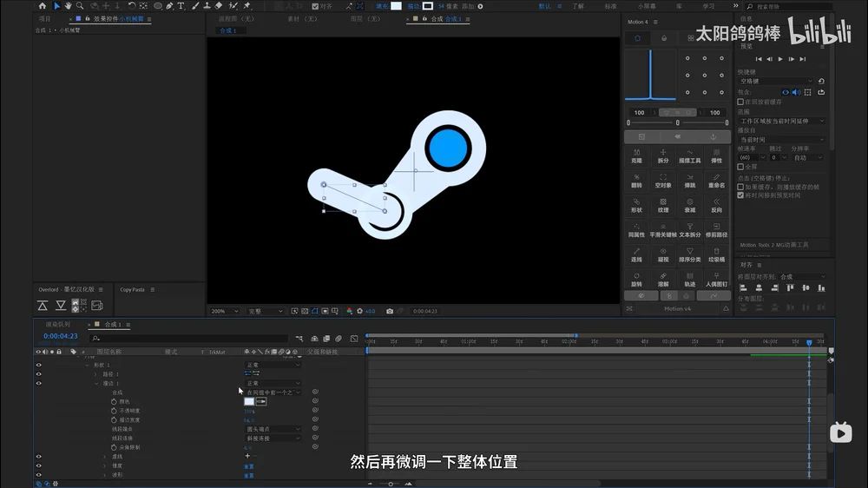Click the Motion 4 垃圾桶 tool
The image size is (868, 488).
coord(716,254)
